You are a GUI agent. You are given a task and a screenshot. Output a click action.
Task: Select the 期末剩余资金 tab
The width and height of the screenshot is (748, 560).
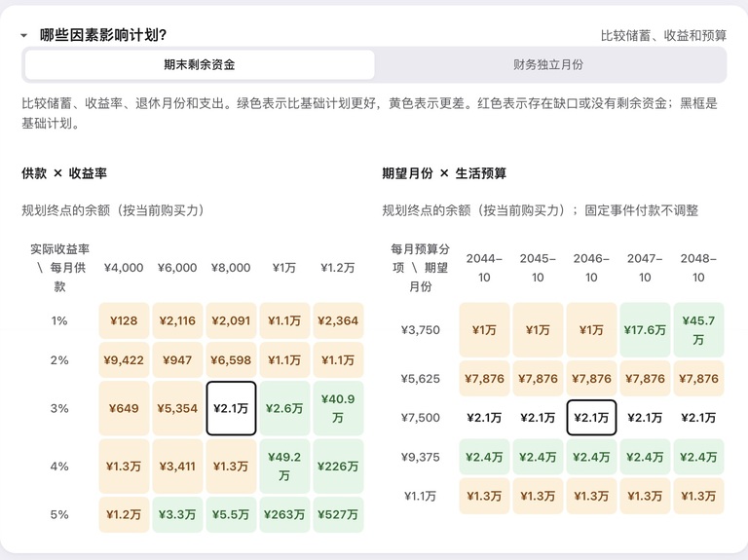tap(200, 64)
